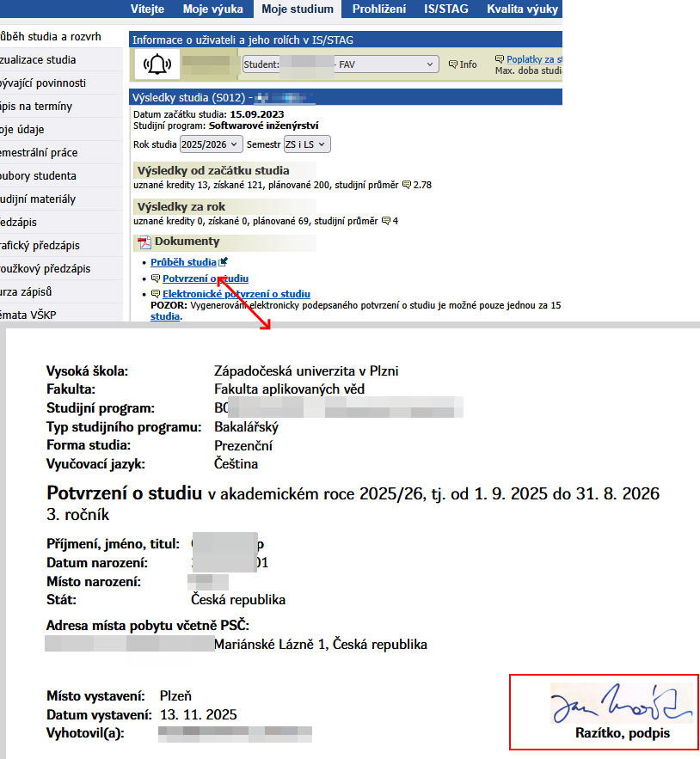700x759 pixels.
Task: Open the Student role dropdown
Action: 340,64
